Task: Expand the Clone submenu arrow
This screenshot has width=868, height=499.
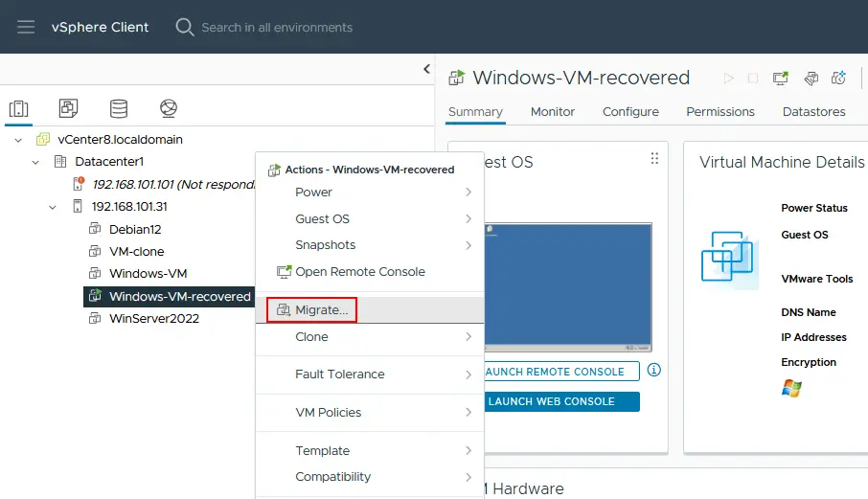Action: point(468,337)
